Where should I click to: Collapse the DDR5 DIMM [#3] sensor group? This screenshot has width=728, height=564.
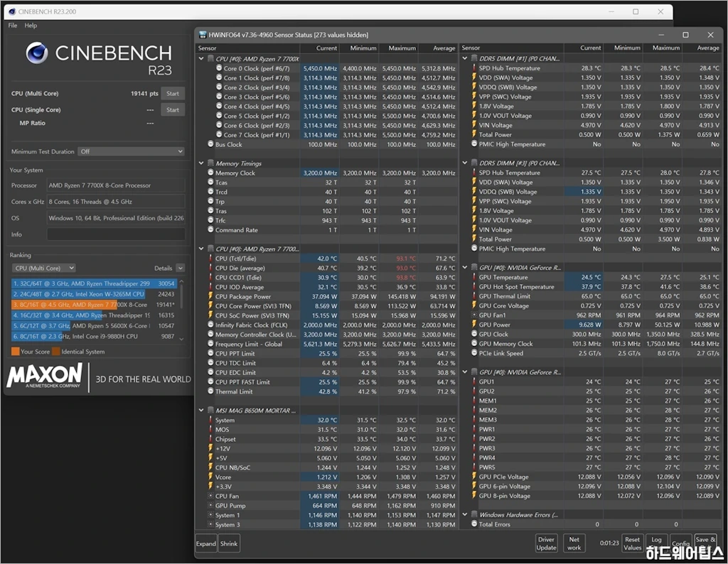point(465,163)
